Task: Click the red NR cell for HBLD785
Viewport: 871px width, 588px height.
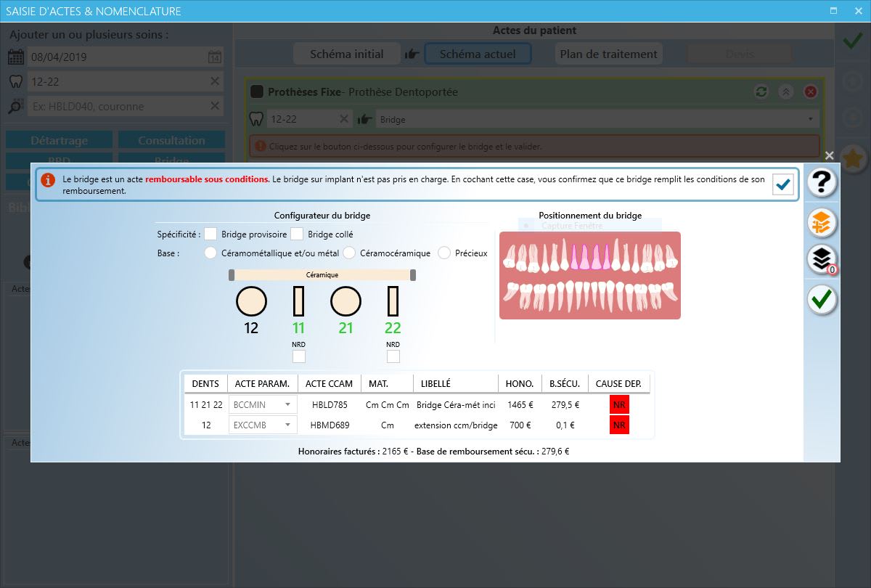Action: (x=619, y=404)
